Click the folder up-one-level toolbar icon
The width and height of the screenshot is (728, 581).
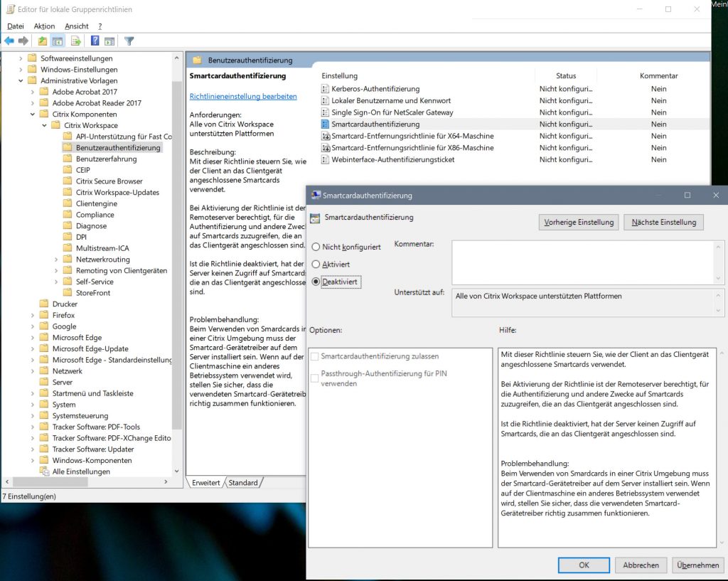tap(43, 41)
